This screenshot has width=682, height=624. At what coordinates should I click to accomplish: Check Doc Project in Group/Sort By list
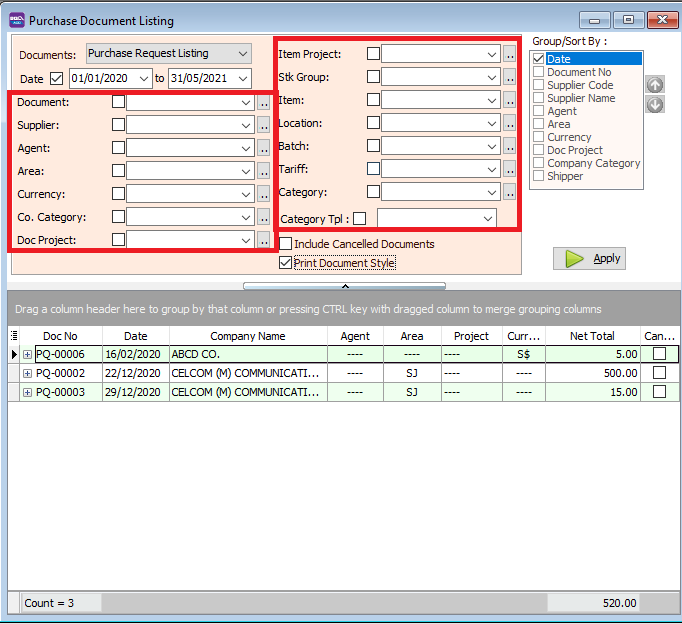[x=538, y=150]
